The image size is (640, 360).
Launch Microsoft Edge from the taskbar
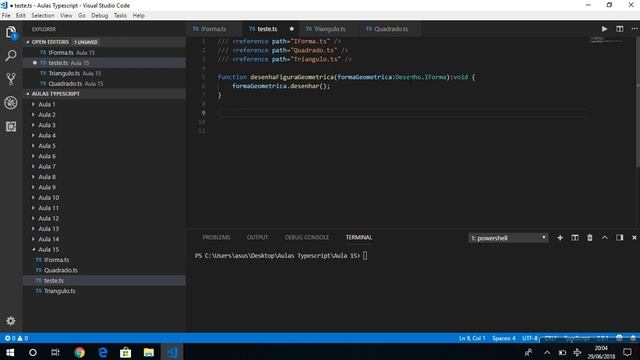102,352
